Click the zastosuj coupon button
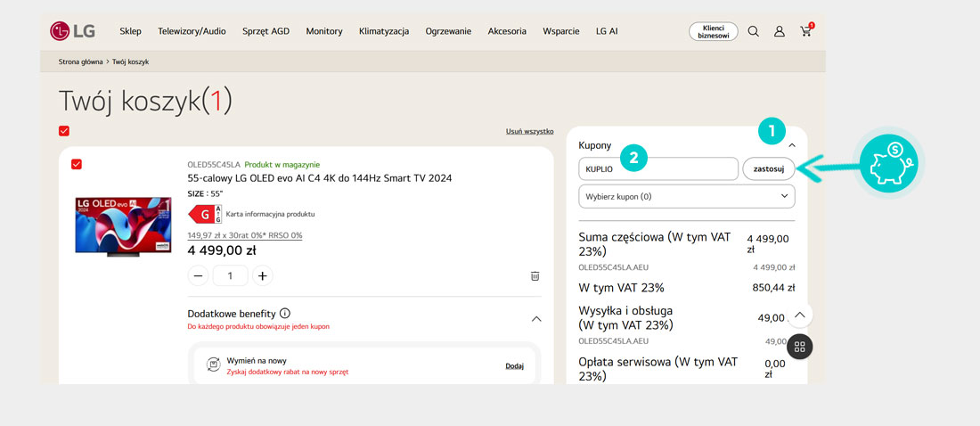This screenshot has width=980, height=426. pos(768,168)
